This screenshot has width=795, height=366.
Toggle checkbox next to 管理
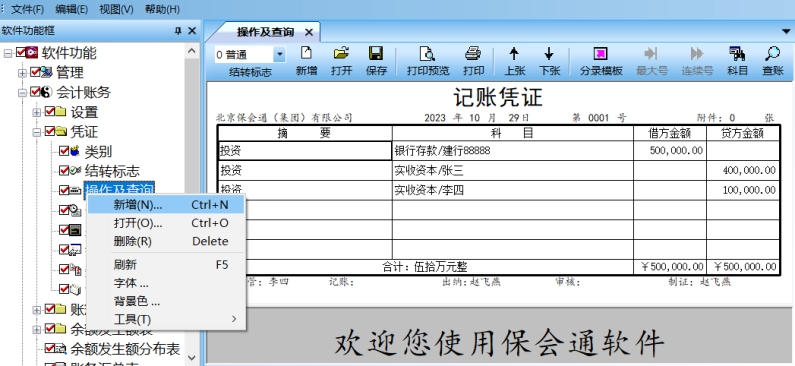coord(35,72)
